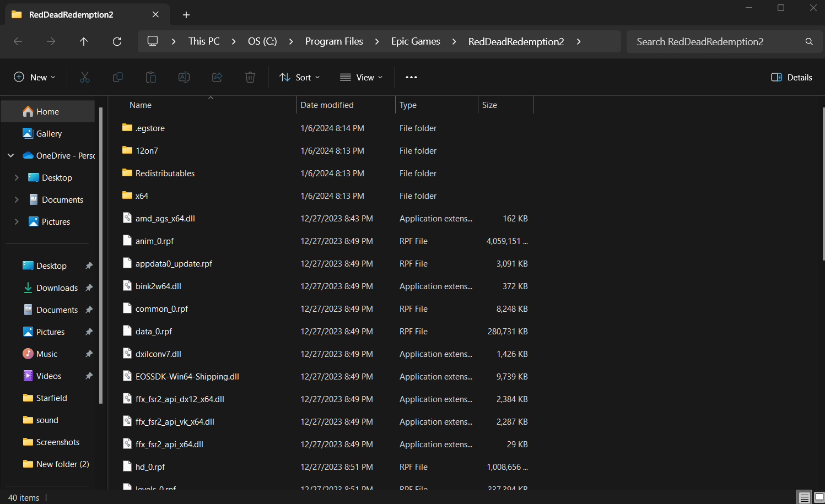
Task: Go to Epic Games breadcrumb
Action: (x=416, y=41)
